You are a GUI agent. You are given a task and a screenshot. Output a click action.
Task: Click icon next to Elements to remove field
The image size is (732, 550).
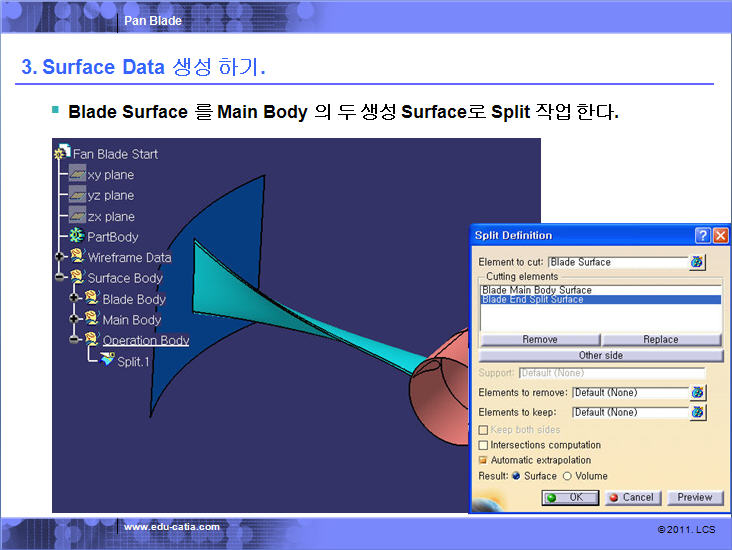(x=697, y=393)
